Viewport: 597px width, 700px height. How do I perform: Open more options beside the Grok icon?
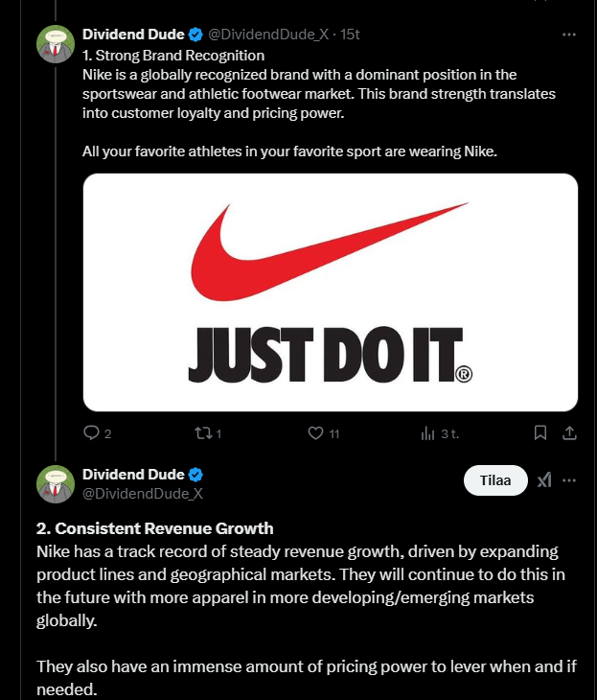[x=570, y=480]
